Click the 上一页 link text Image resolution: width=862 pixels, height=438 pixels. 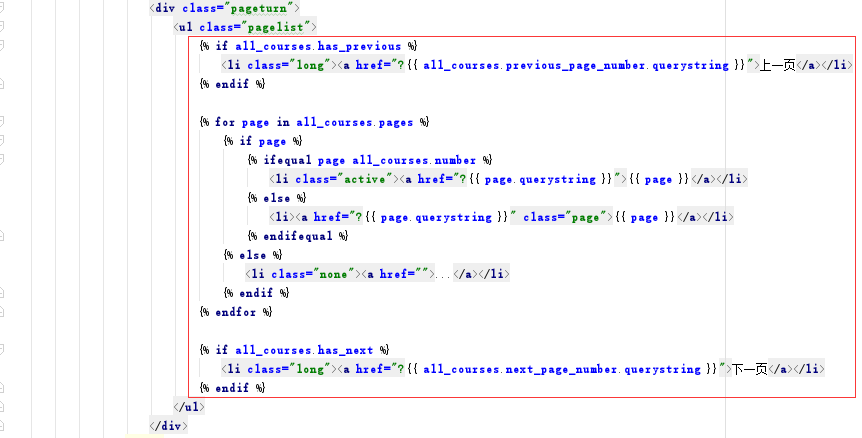(777, 65)
